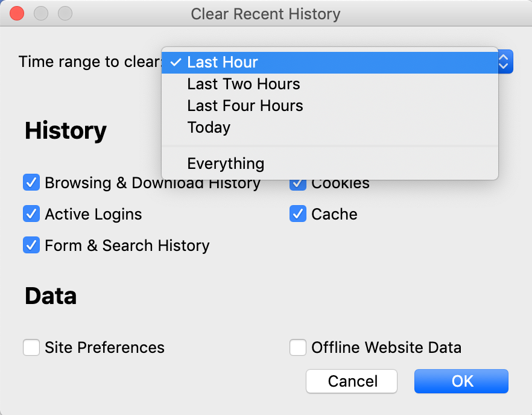Viewport: 532px width, 415px height.
Task: Uncheck the Cache checkbox
Action: pos(298,214)
